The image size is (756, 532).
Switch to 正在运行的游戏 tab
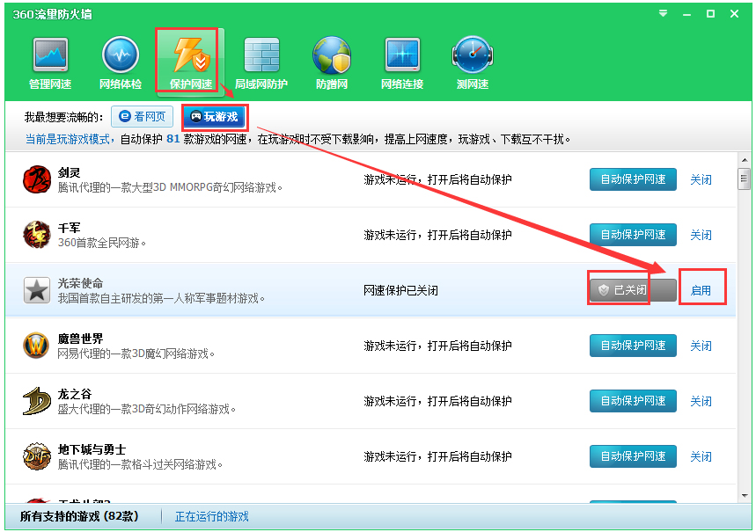click(x=211, y=516)
